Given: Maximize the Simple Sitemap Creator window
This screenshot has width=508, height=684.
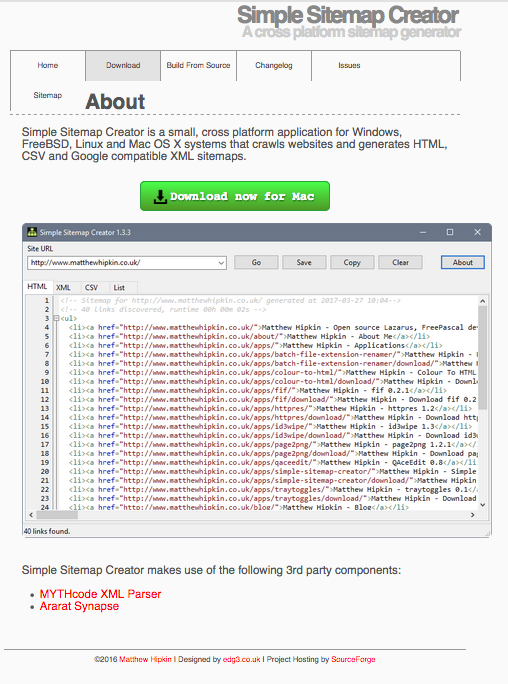Looking at the screenshot, I should pyautogui.click(x=450, y=232).
